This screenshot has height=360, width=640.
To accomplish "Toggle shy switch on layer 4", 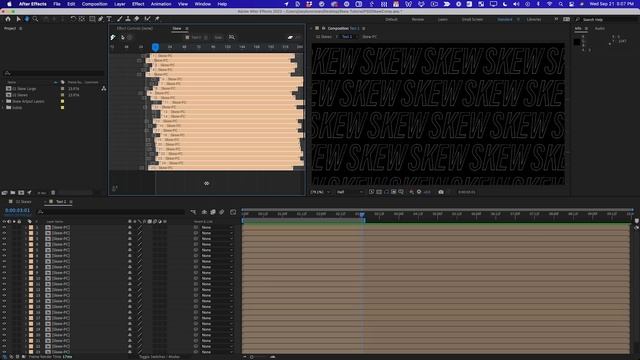I will click(130, 244).
